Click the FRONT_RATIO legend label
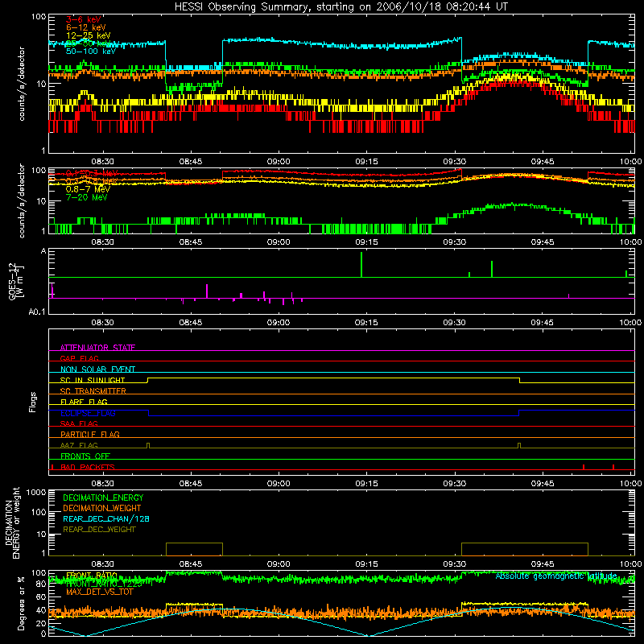 point(92,576)
